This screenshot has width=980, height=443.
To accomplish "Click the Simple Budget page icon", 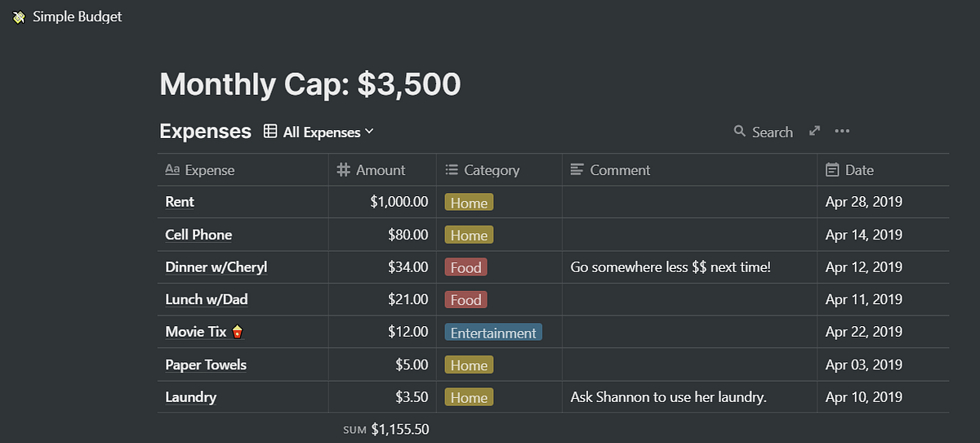I will point(19,16).
